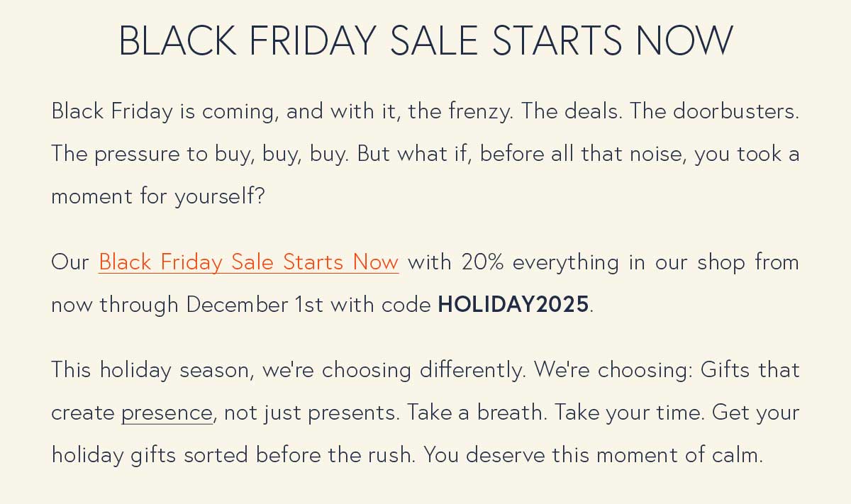Click the BLACK FRIDAY SALE STARTS NOW headline

(x=425, y=40)
